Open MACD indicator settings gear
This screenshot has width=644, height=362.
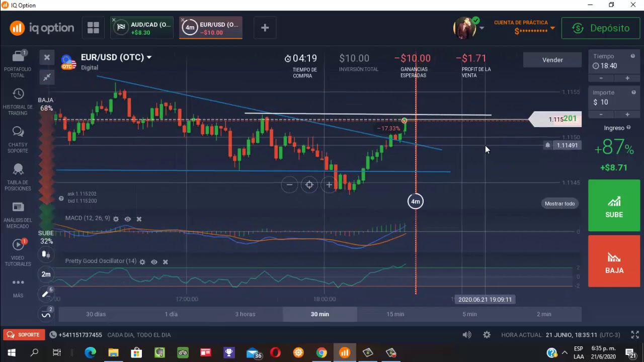point(116,219)
